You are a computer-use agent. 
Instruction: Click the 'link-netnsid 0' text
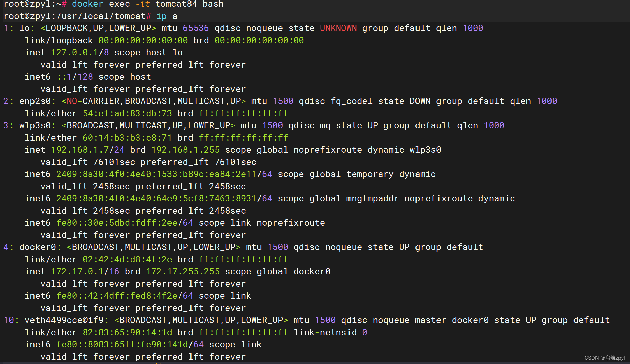[x=330, y=332]
